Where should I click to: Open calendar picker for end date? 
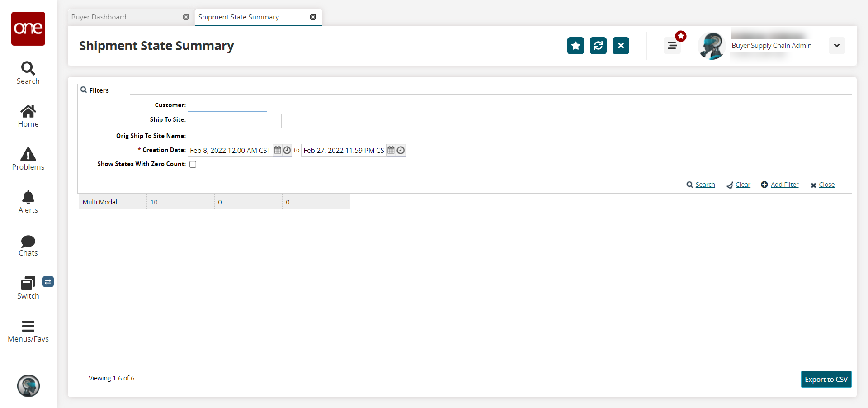coord(391,150)
